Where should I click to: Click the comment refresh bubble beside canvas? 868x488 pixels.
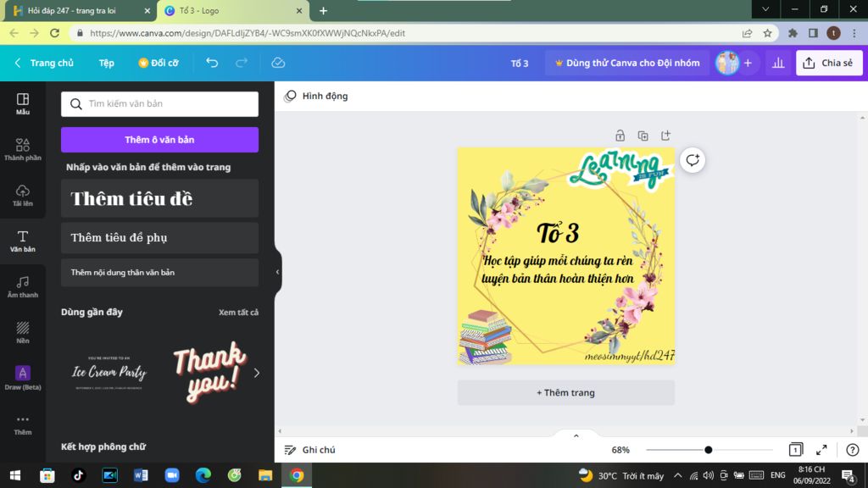[x=693, y=160]
